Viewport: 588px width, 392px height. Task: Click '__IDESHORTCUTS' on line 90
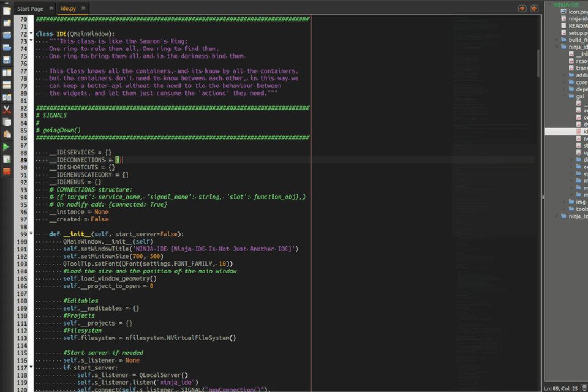click(x=74, y=167)
